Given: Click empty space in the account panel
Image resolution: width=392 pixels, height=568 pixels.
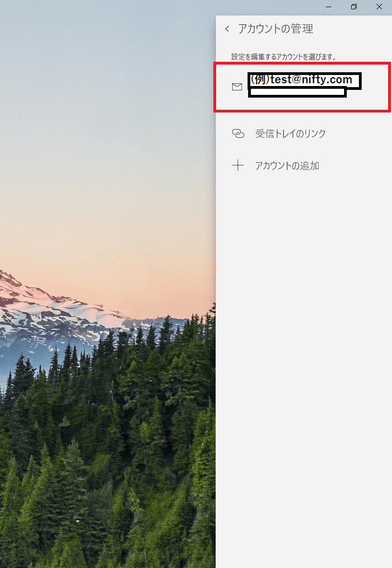Looking at the screenshot, I should (304, 362).
